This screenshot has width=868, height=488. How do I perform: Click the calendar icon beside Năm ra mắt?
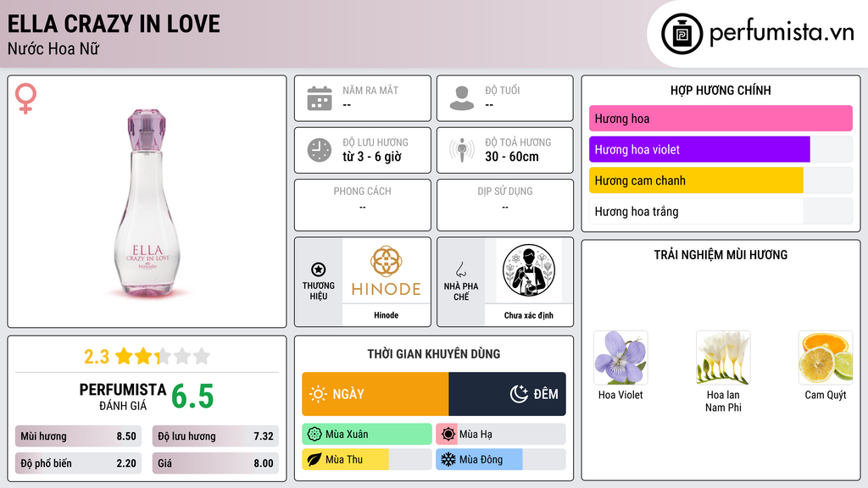[320, 98]
